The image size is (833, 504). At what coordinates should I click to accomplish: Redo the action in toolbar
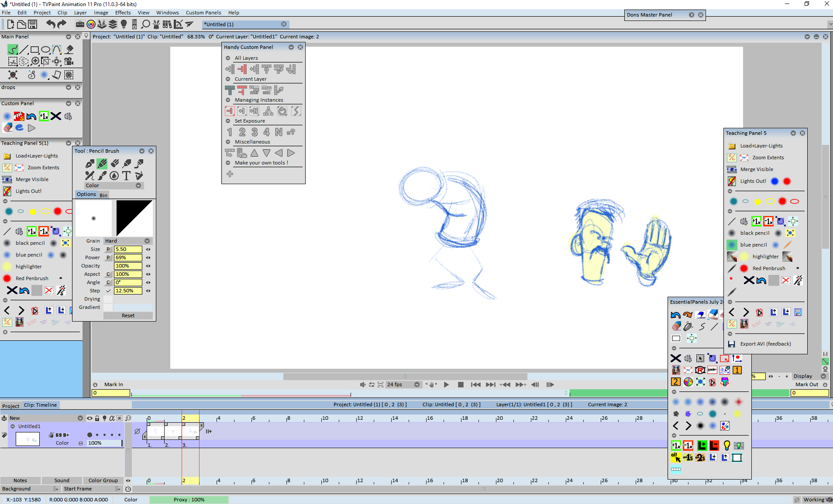pos(62,24)
